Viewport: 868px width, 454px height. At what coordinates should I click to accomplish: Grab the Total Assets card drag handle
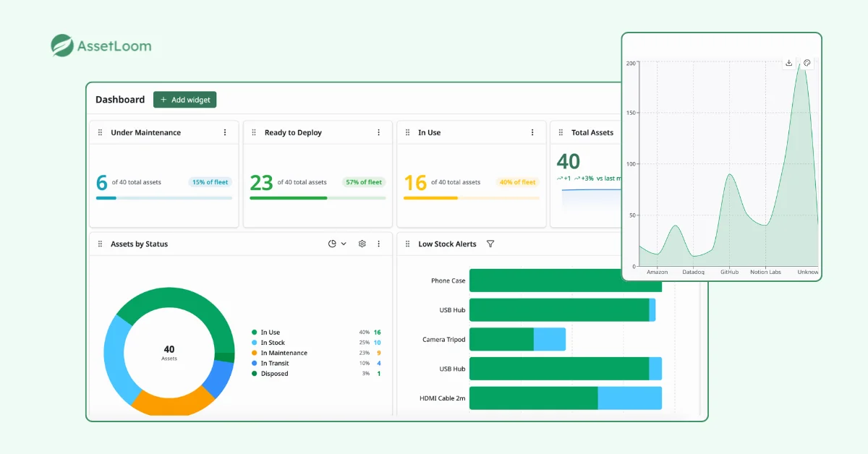(561, 132)
